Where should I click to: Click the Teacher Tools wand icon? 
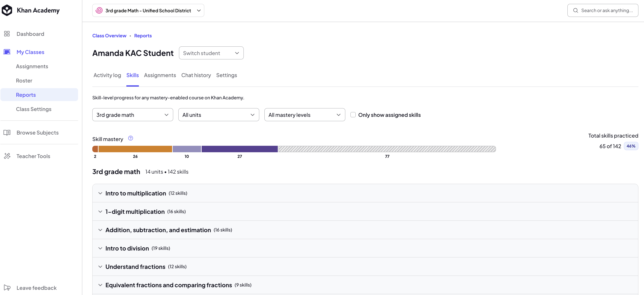[x=7, y=156]
